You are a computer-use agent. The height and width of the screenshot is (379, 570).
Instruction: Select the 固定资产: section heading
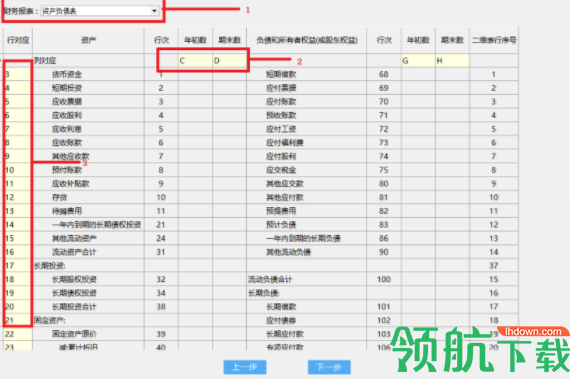(49, 320)
